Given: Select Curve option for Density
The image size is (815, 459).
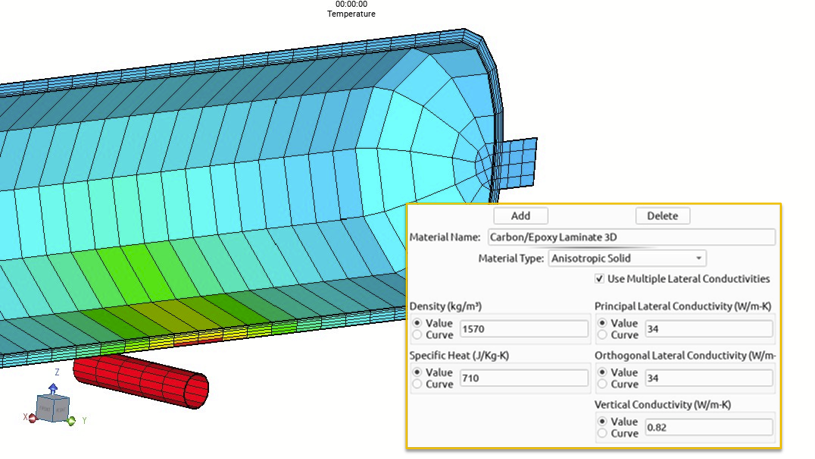Looking at the screenshot, I should (416, 334).
